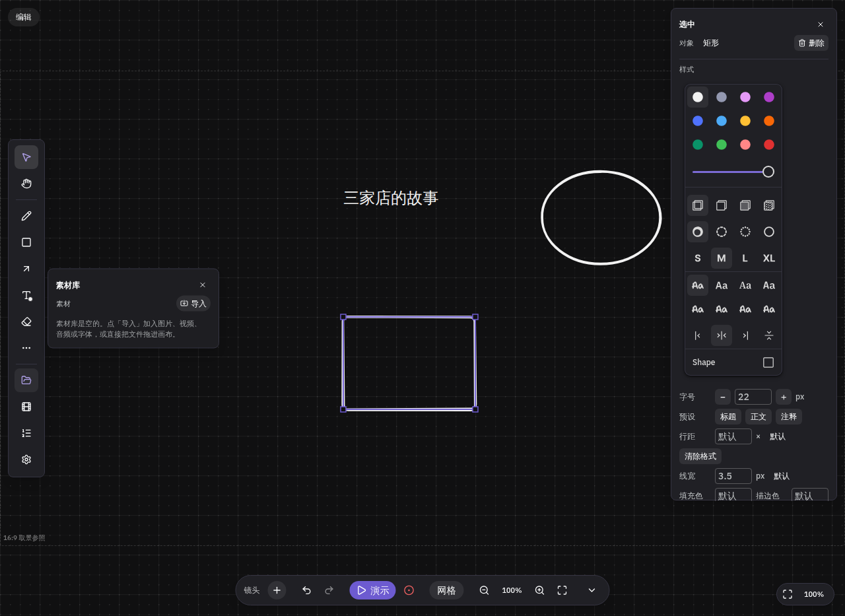The image size is (845, 616).
Task: Add a new shot with the plus button
Action: tap(277, 590)
